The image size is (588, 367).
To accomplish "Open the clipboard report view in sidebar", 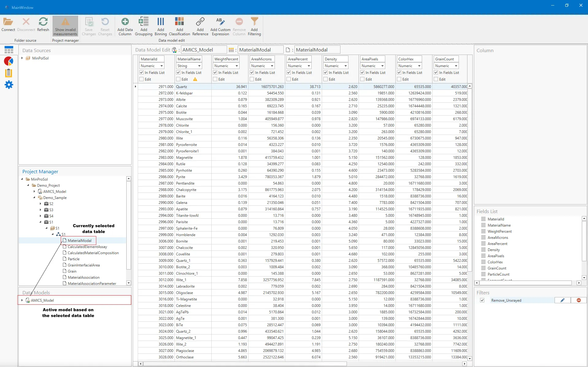I will pos(9,73).
